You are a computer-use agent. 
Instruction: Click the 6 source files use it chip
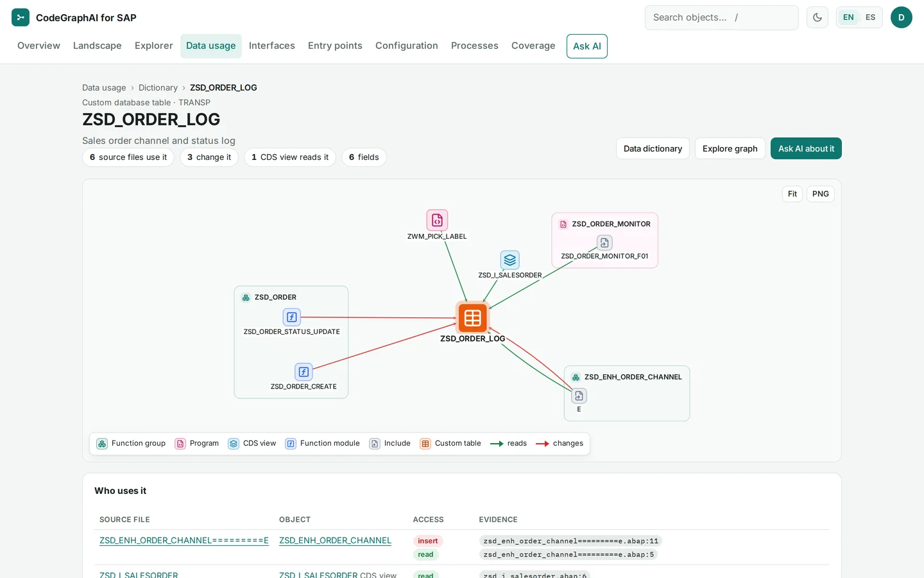coord(128,157)
